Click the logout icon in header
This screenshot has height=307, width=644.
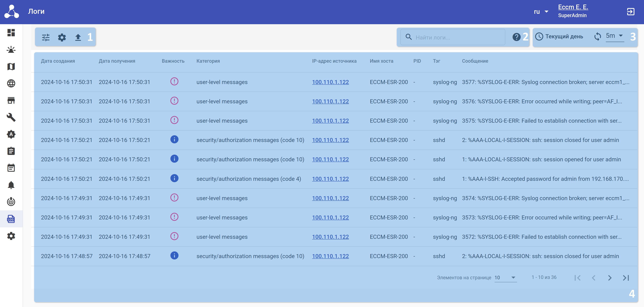click(631, 11)
